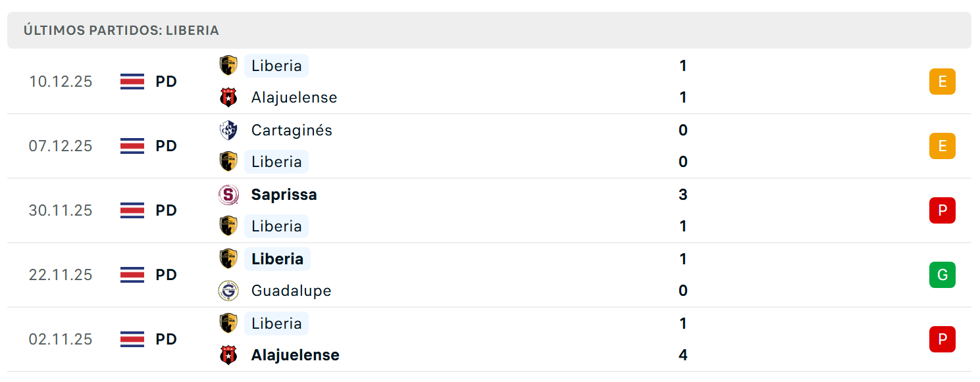Click Alajuelense crest in 10.12.25 match
Image resolution: width=980 pixels, height=382 pixels.
pyautogui.click(x=228, y=97)
